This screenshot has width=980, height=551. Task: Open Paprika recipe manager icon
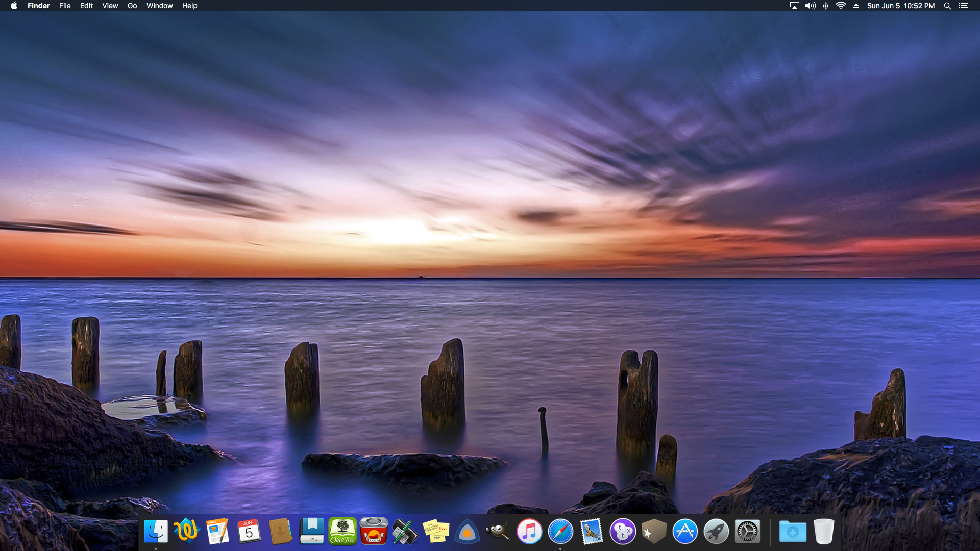[374, 532]
